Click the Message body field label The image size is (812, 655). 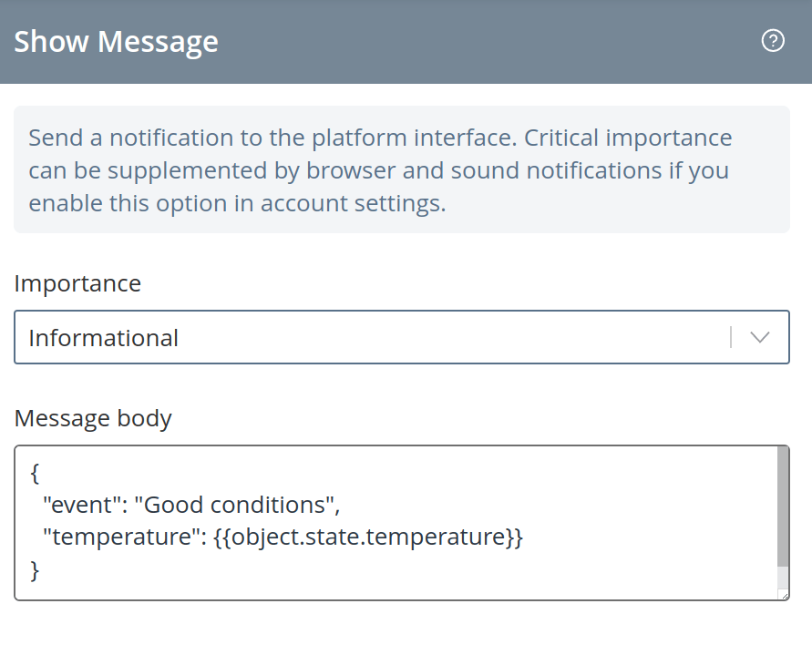[x=93, y=418]
